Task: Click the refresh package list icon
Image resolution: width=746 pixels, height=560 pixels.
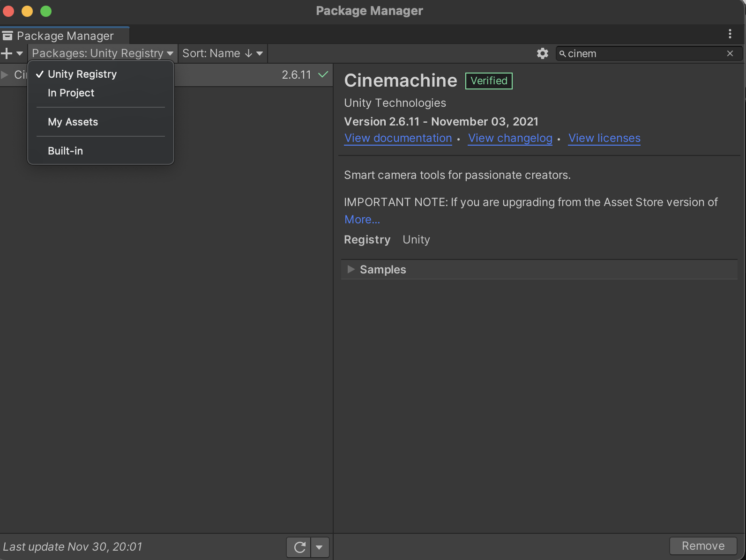Action: (x=299, y=547)
